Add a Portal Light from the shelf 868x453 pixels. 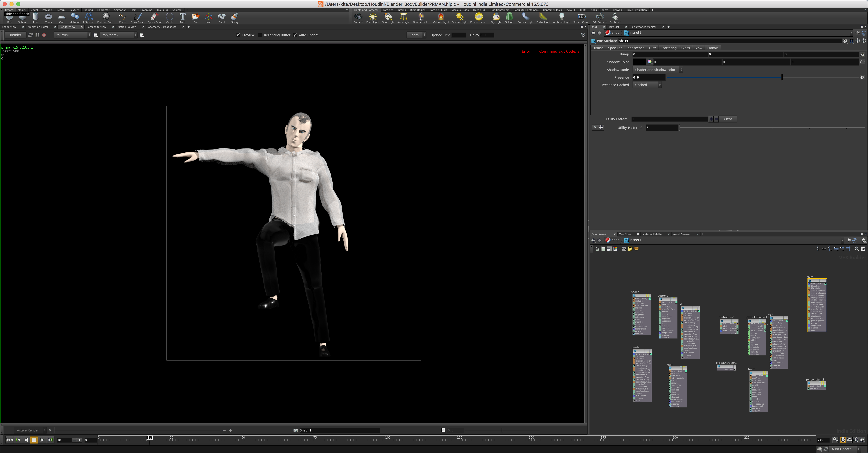[x=543, y=18]
